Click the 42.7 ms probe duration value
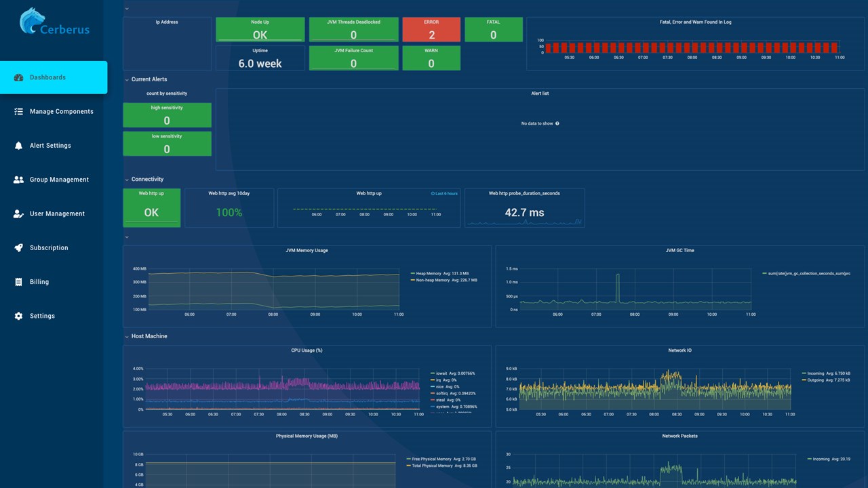This screenshot has height=488, width=868. click(524, 213)
